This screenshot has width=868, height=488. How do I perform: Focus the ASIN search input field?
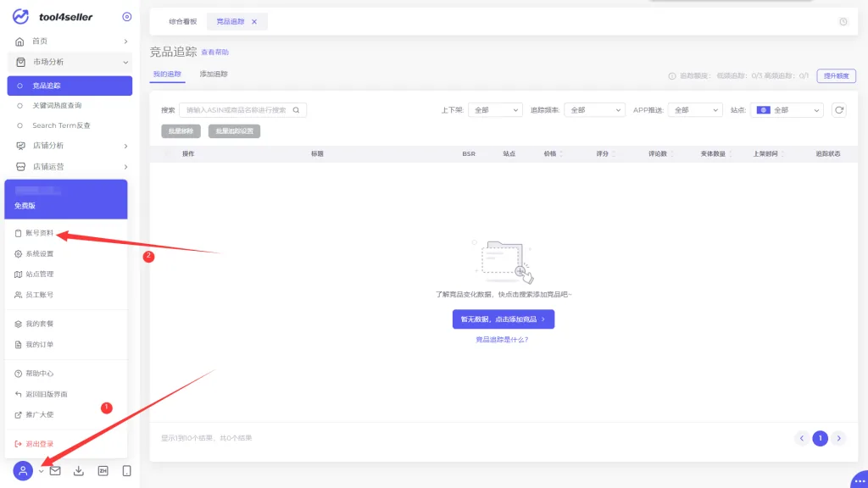pyautogui.click(x=242, y=110)
